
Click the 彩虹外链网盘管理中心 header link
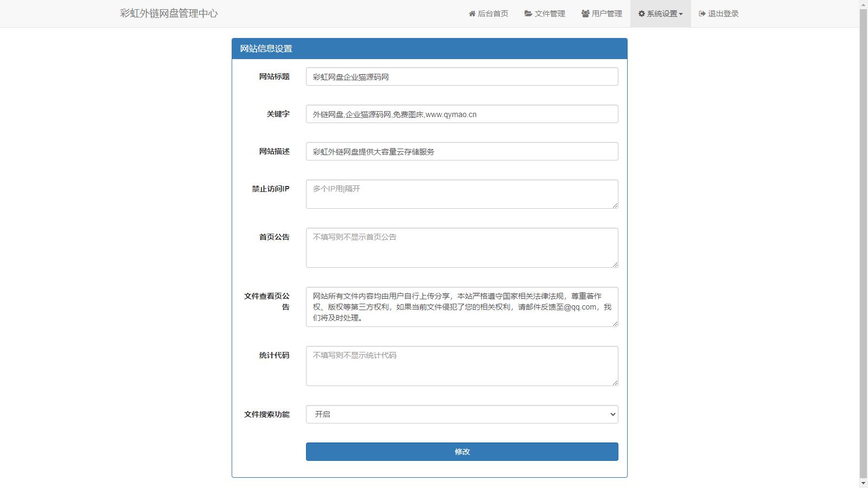point(168,14)
